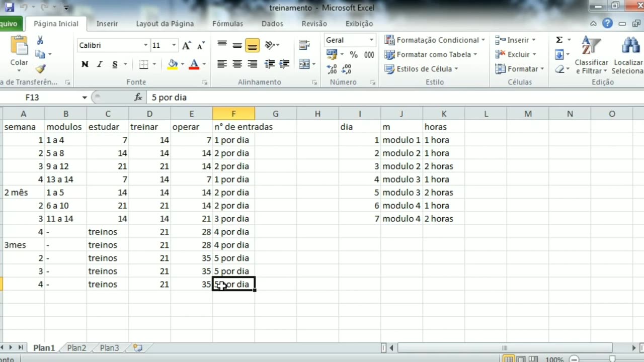The height and width of the screenshot is (362, 644).
Task: Click the Inserir cells button
Action: (515, 40)
